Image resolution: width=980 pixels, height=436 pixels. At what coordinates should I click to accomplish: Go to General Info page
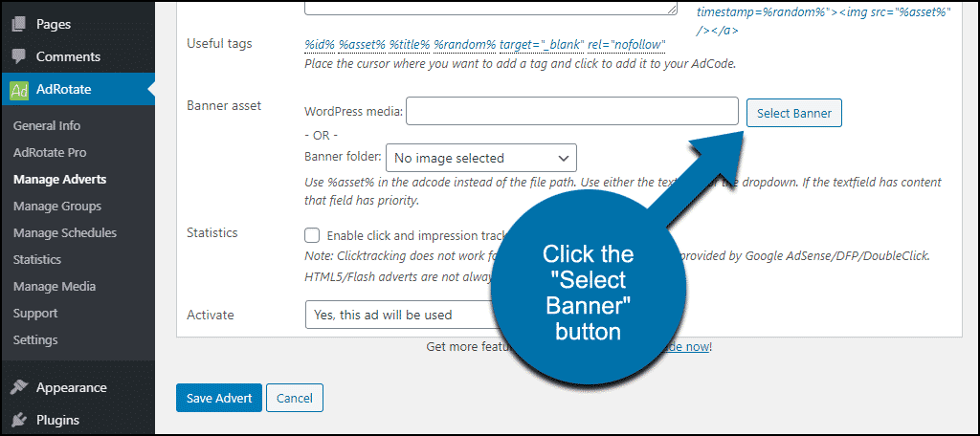47,125
